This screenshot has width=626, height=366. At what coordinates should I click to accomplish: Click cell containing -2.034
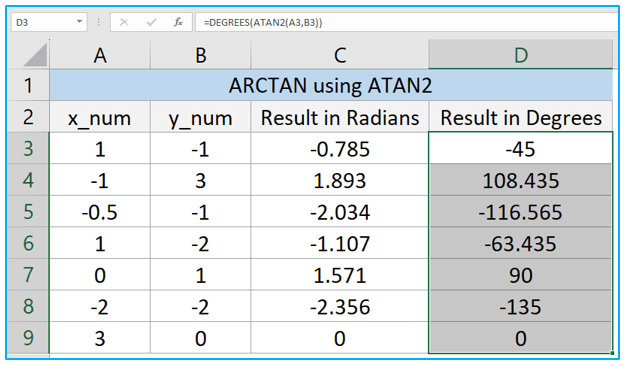(340, 212)
